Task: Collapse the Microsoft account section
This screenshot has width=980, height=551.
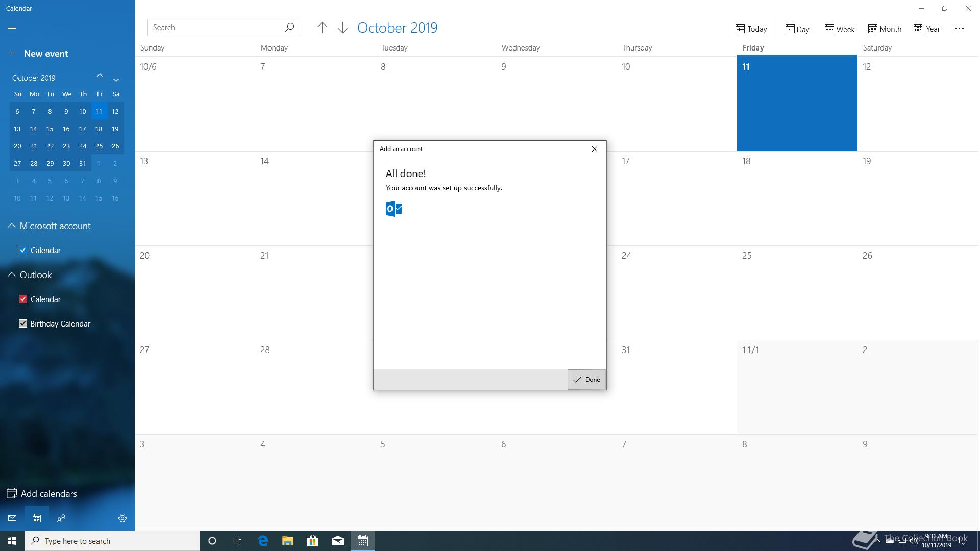Action: pos(12,226)
